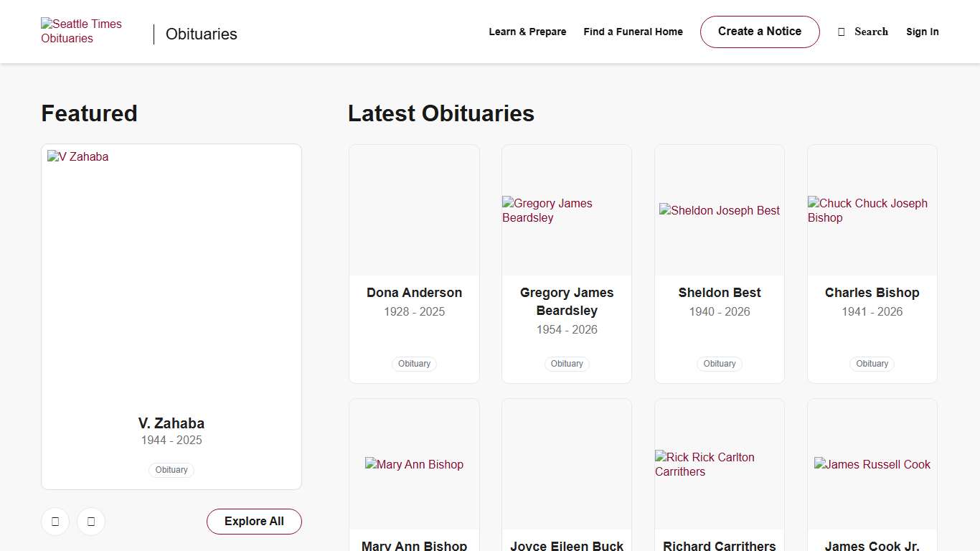The image size is (980, 551).
Task: Click Sheldon Best name link
Action: pos(720,293)
